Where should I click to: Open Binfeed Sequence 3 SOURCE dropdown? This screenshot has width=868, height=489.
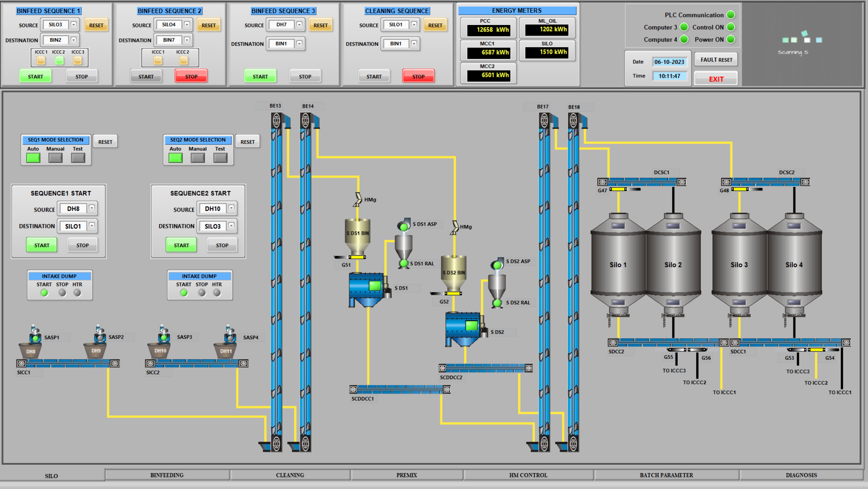(x=299, y=25)
